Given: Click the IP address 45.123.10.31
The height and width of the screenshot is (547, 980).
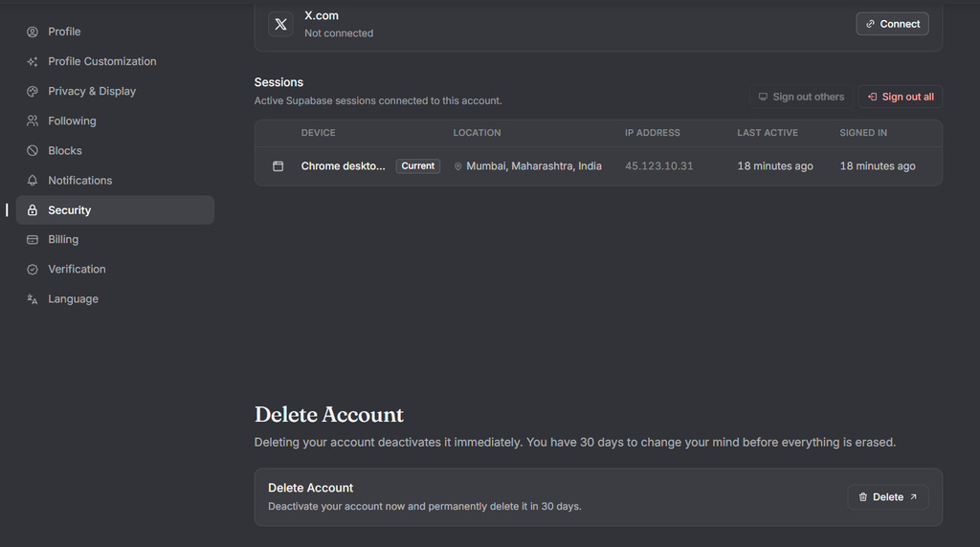Looking at the screenshot, I should 658,166.
